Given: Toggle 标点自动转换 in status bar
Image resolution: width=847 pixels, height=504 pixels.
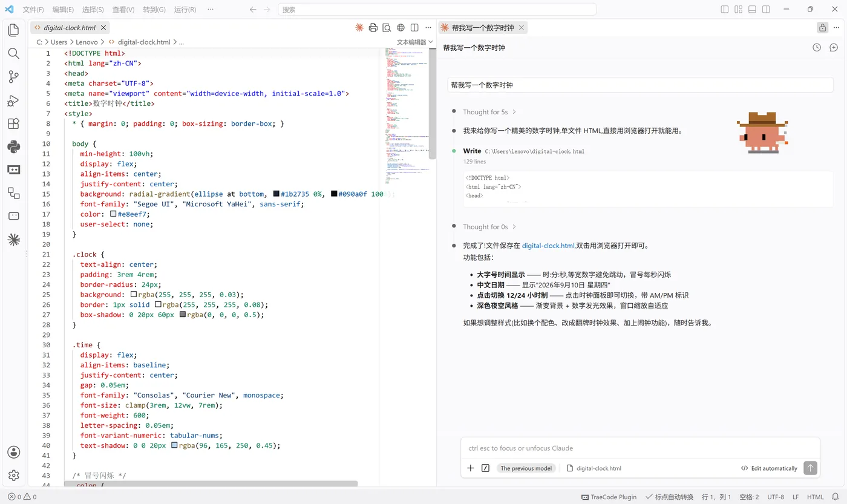Looking at the screenshot, I should (669, 497).
